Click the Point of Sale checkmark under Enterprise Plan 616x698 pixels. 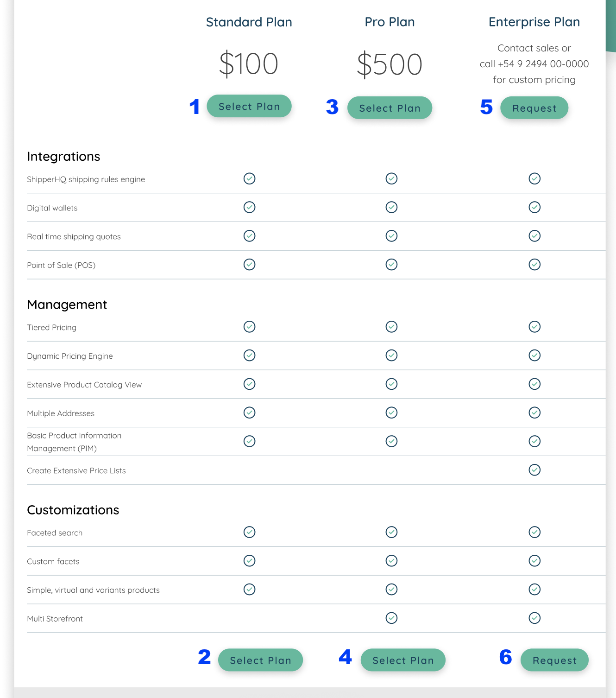[534, 264]
